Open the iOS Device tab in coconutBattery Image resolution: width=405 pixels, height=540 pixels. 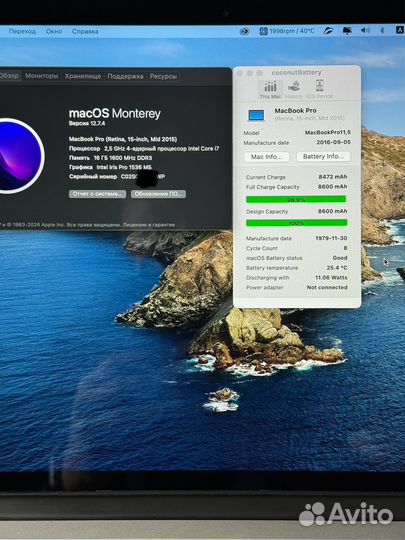coord(319,90)
